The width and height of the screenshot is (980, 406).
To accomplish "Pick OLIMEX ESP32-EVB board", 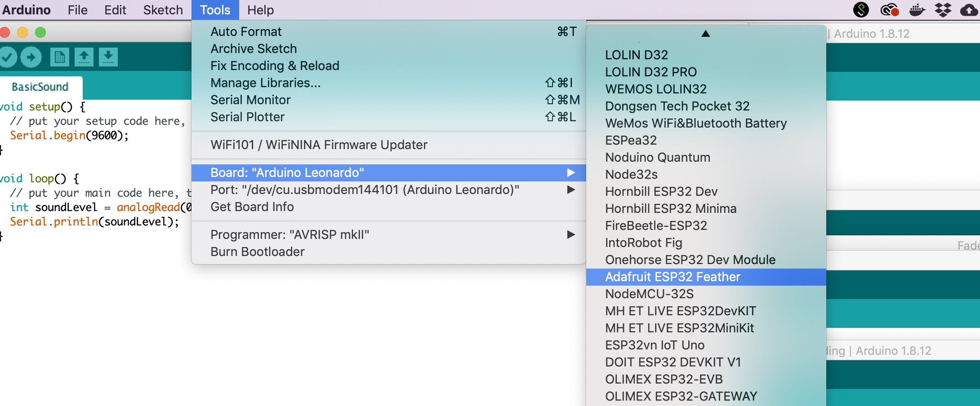I will [x=706, y=380].
